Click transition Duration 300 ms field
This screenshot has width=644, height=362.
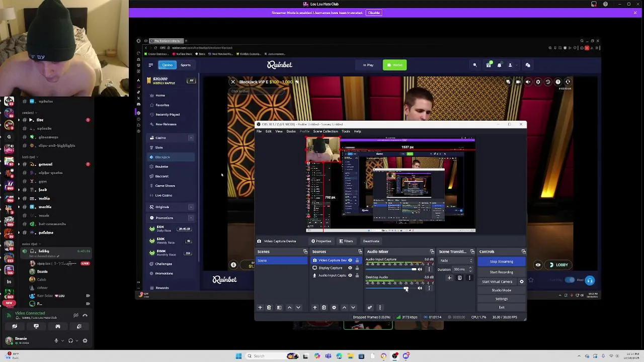pos(462,269)
